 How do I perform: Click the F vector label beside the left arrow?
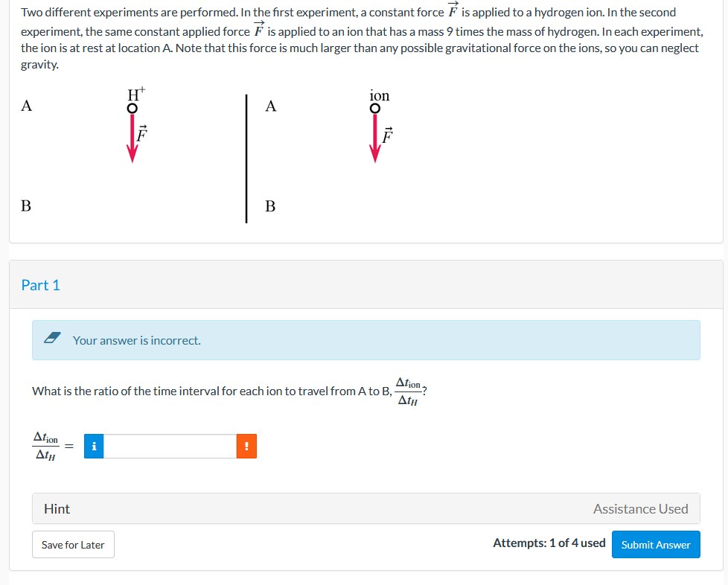click(141, 134)
